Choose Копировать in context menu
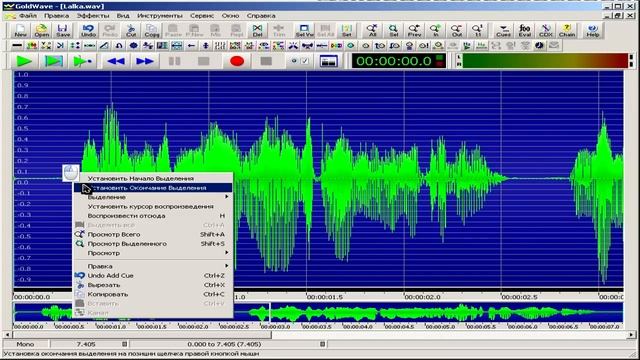The image size is (640, 360). pos(153,294)
